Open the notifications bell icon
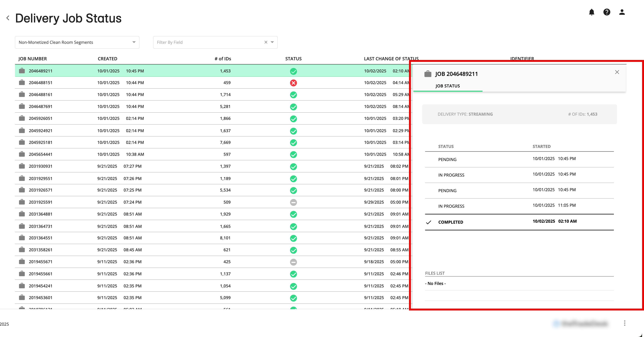Image resolution: width=644 pixels, height=337 pixels. 592,12
